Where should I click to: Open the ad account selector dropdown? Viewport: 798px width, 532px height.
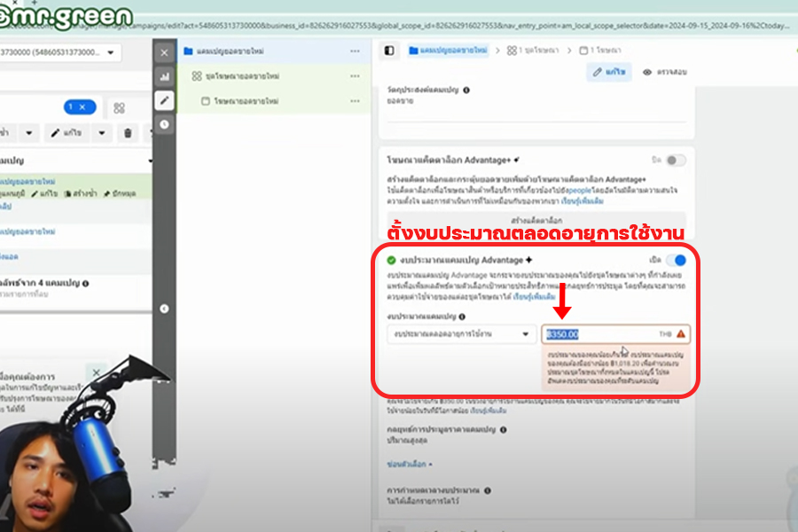tap(60, 52)
